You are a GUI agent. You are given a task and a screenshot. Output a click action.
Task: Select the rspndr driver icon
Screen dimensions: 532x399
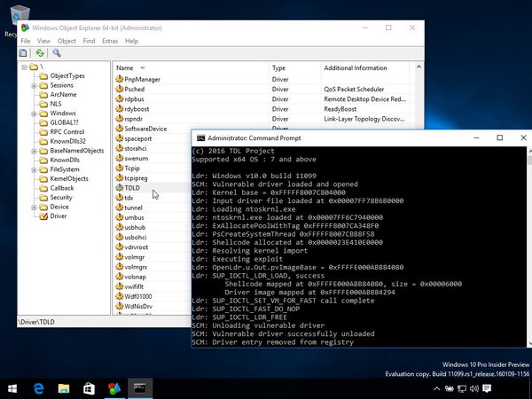point(119,119)
